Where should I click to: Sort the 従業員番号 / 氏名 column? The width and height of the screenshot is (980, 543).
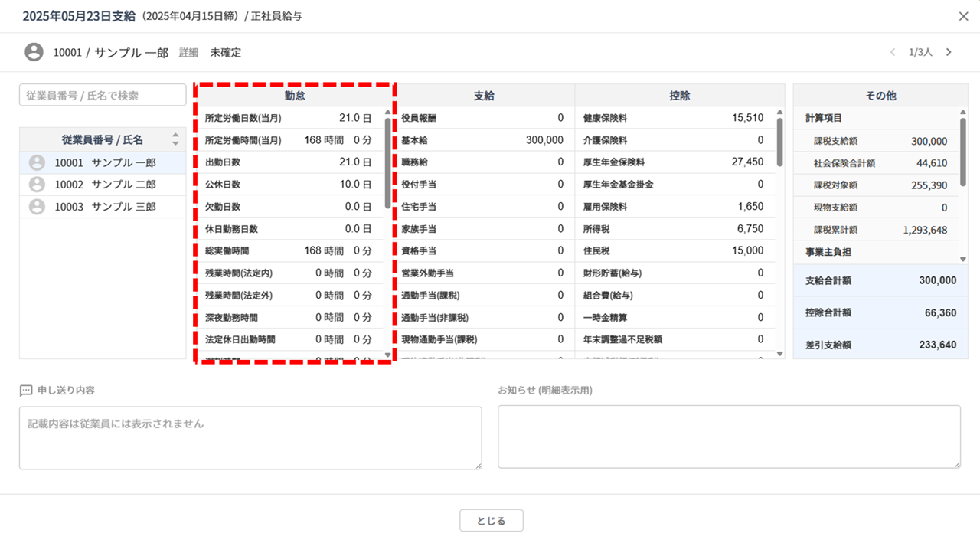(175, 139)
